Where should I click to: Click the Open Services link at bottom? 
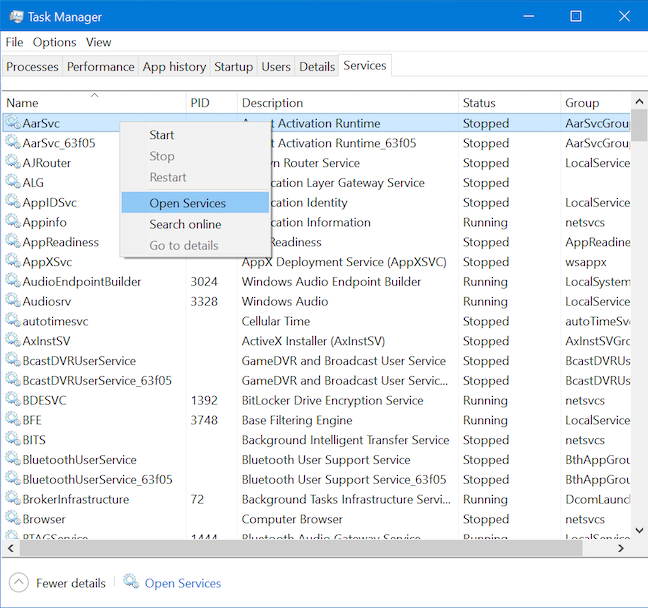click(183, 583)
